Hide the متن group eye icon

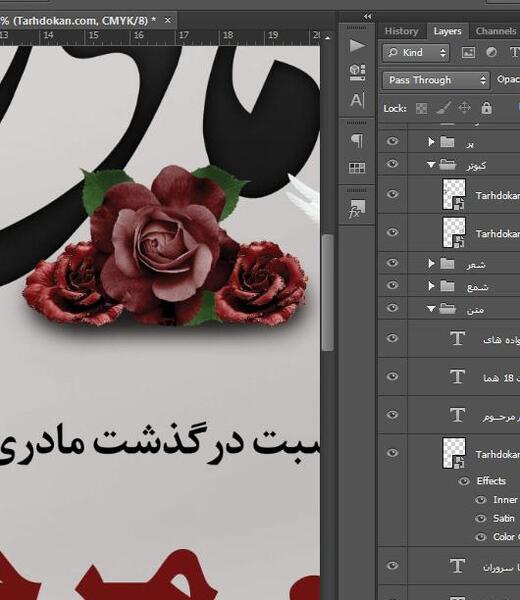pyautogui.click(x=392, y=308)
